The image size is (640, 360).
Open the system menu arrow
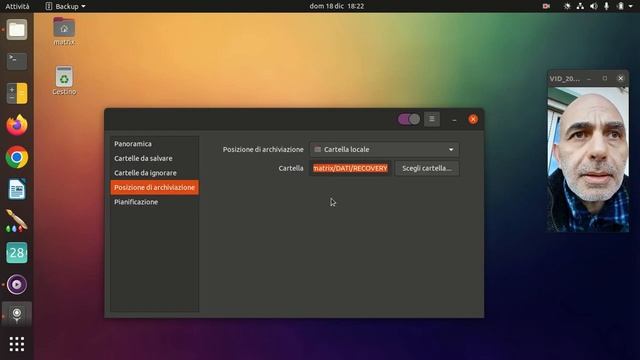click(x=631, y=6)
